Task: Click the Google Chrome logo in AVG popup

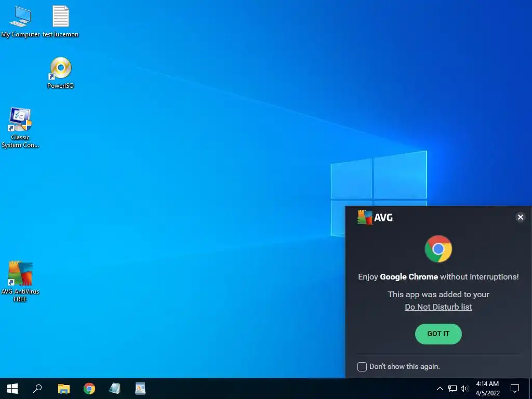Action: (438, 249)
